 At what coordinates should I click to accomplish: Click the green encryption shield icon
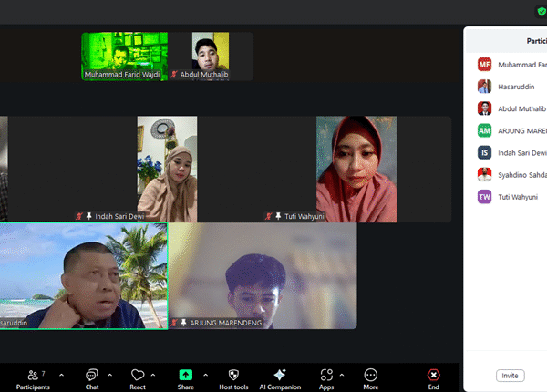[542, 12]
